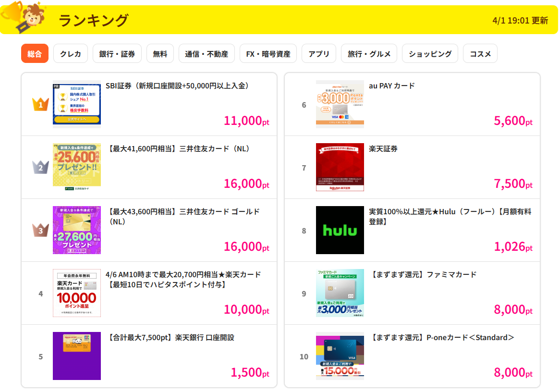This screenshot has height=392, width=559.
Task: Switch to the クレカ tab
Action: pyautogui.click(x=70, y=53)
